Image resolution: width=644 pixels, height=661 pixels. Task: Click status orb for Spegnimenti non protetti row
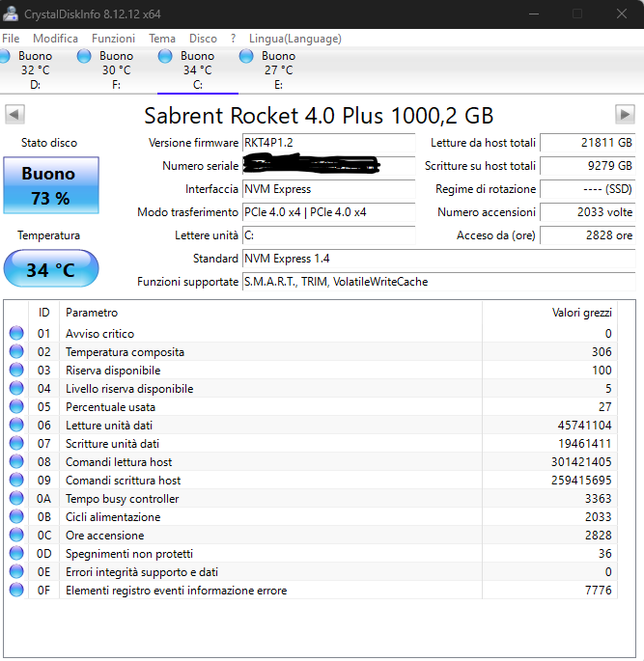tap(16, 553)
